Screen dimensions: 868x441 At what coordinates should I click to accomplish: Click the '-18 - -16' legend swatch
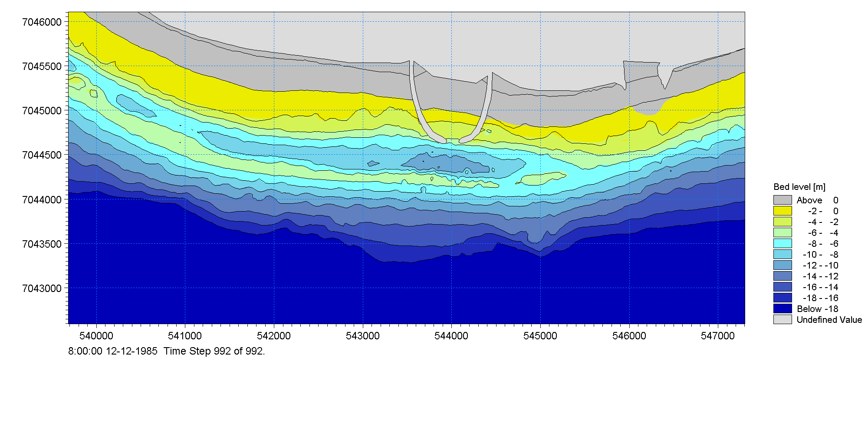click(x=783, y=298)
